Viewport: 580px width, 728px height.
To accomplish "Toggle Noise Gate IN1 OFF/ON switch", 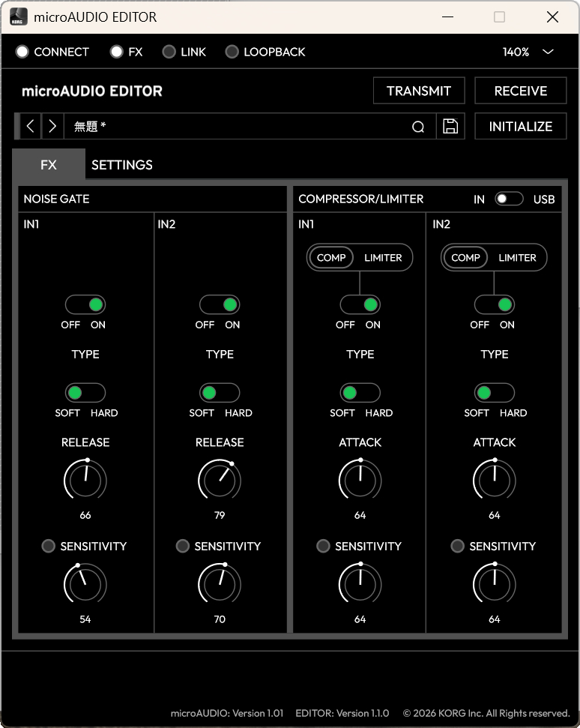I will tap(85, 304).
